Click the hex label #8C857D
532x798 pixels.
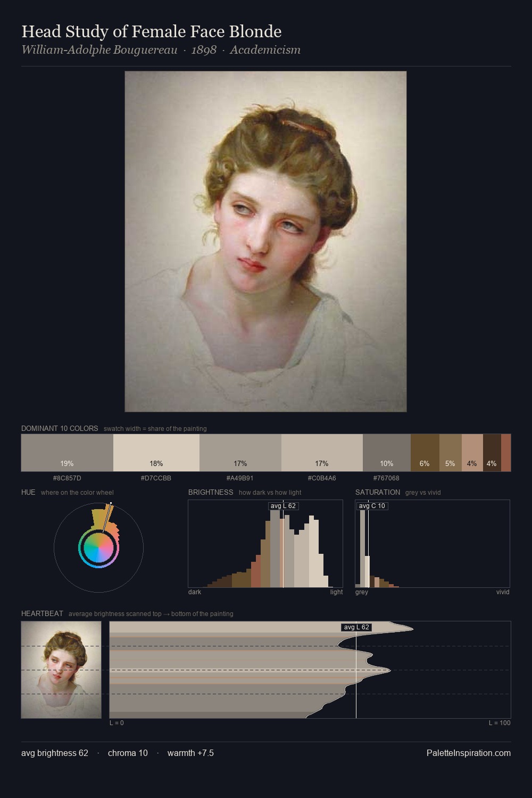67,478
